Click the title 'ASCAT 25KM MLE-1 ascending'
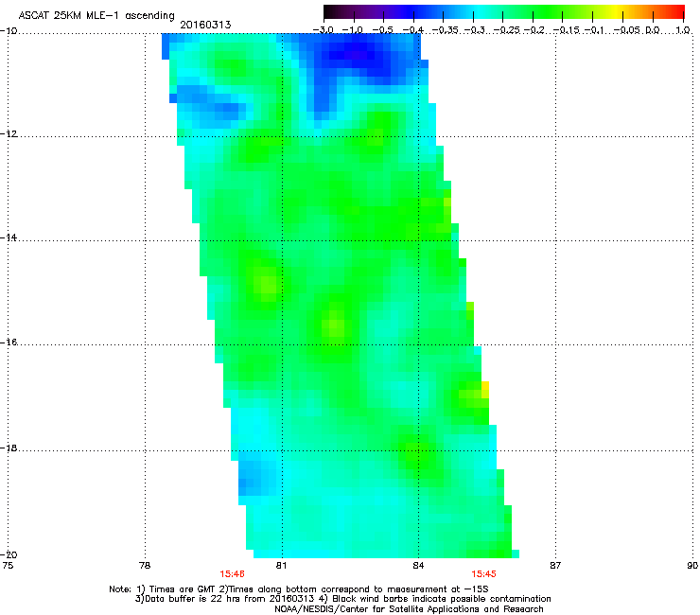The image size is (700, 615). (96, 15)
